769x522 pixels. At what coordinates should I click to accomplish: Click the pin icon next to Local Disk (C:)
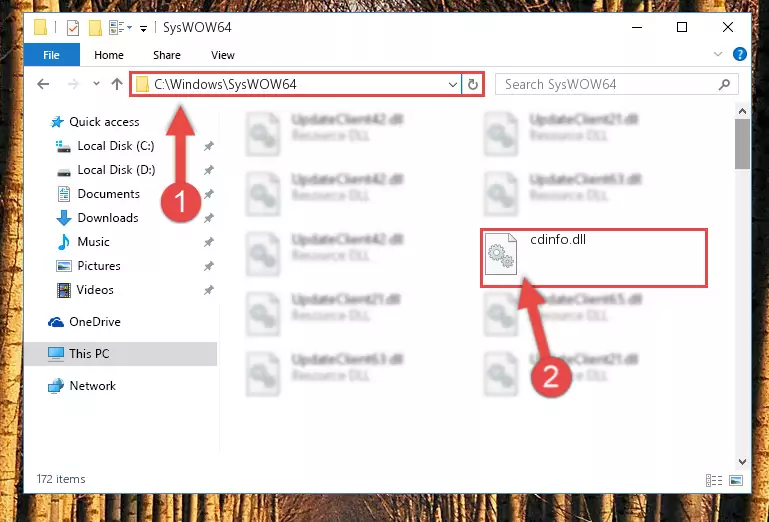click(209, 146)
